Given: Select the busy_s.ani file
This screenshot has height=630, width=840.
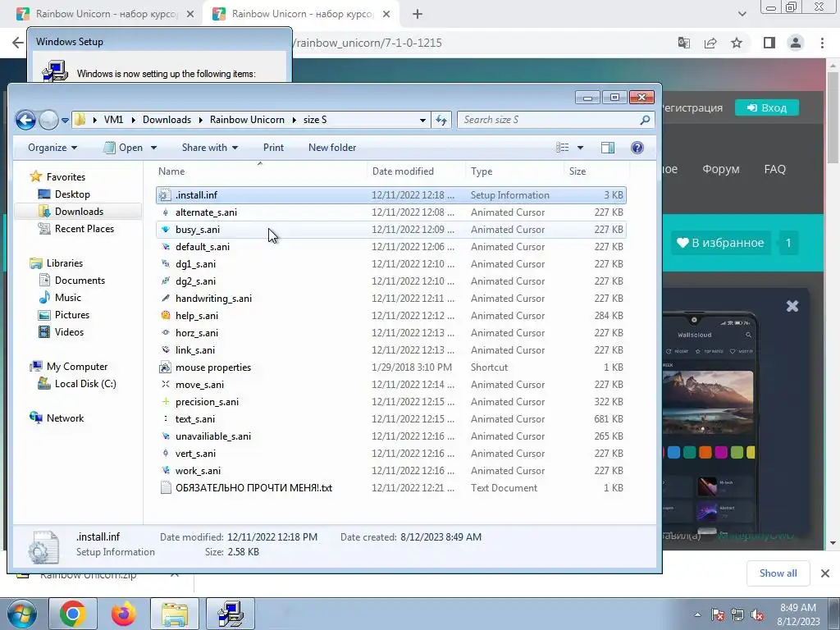Looking at the screenshot, I should [391, 230].
